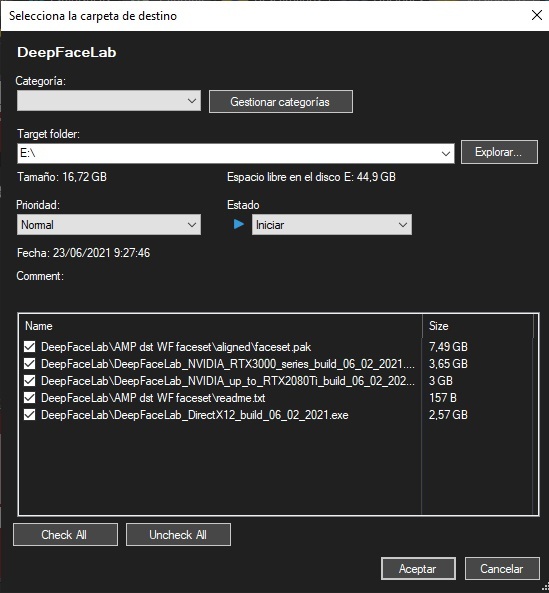The image size is (549, 593).
Task: Click the Tamaño: 16,72 GB text
Action: (x=62, y=177)
